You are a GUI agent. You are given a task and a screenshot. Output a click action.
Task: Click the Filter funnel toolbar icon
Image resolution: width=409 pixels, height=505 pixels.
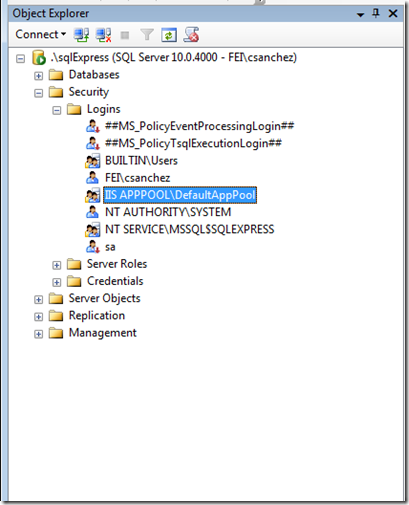pos(147,35)
